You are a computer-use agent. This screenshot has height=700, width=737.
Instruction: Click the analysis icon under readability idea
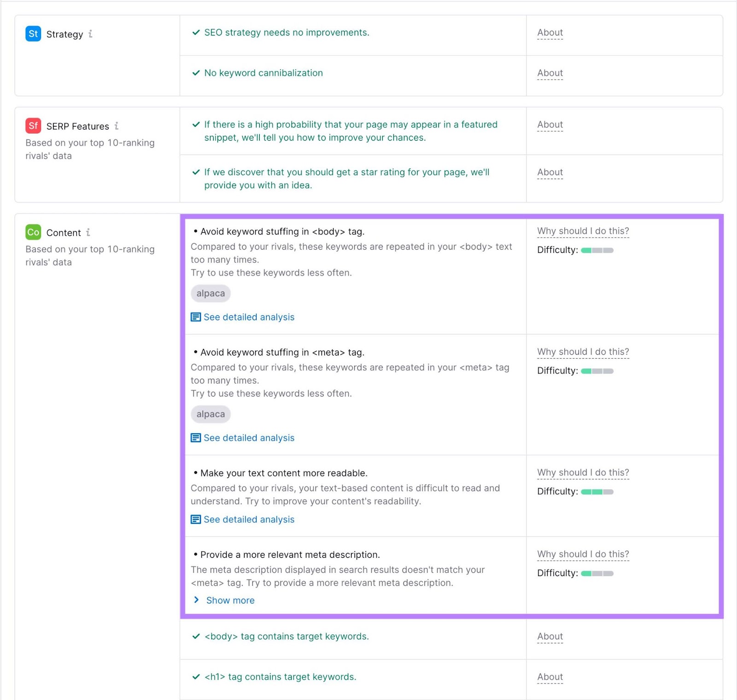pyautogui.click(x=196, y=519)
